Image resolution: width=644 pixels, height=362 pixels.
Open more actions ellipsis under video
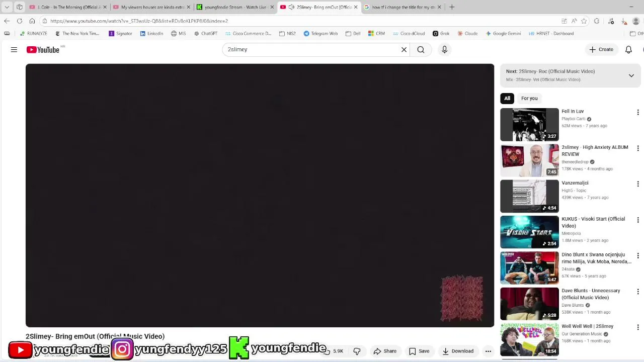(488, 351)
